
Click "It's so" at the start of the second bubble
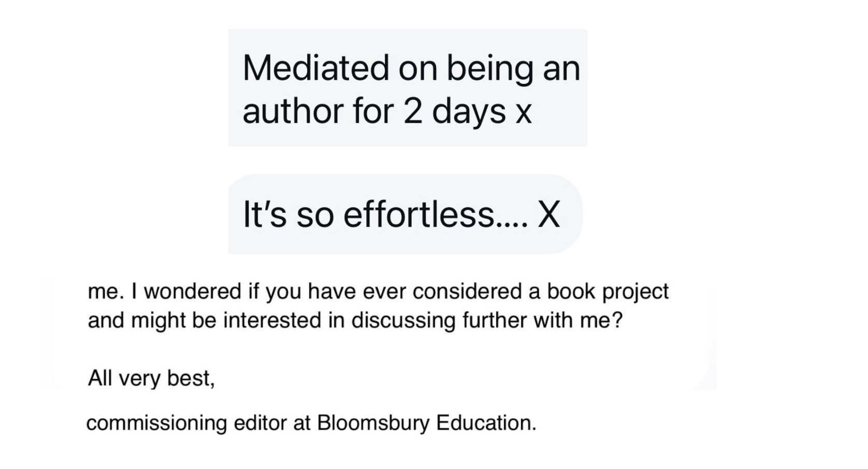pyautogui.click(x=289, y=215)
